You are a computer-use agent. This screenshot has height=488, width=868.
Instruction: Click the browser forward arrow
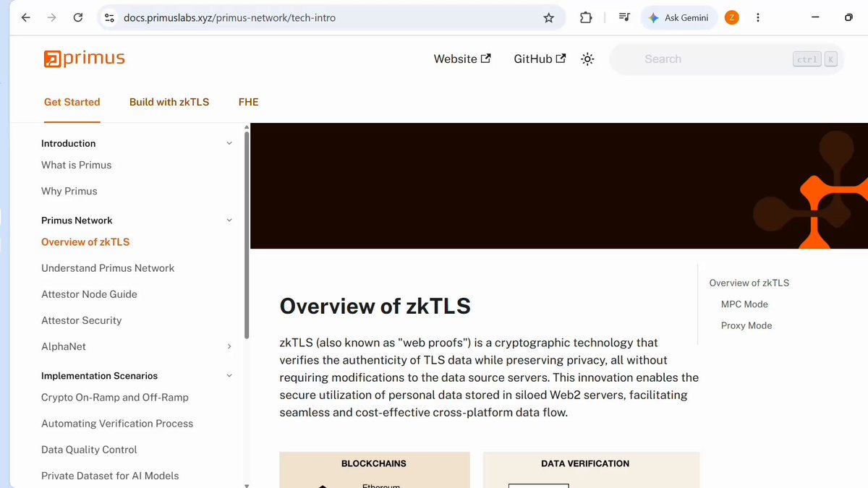point(51,18)
